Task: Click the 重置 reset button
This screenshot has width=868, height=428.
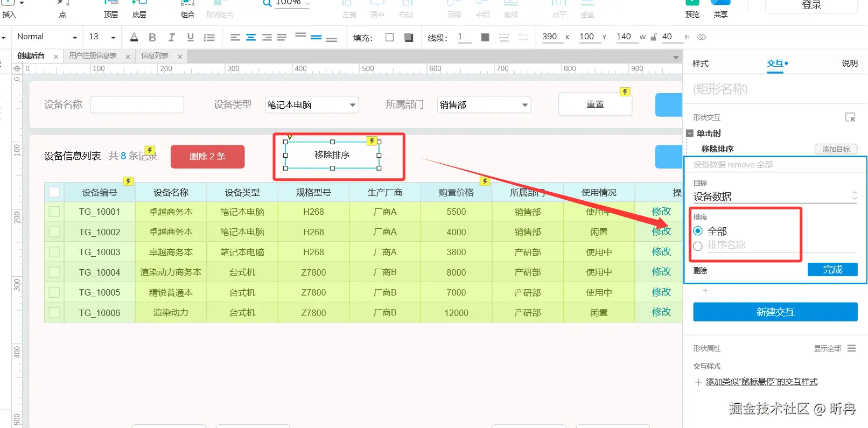Action: point(595,104)
